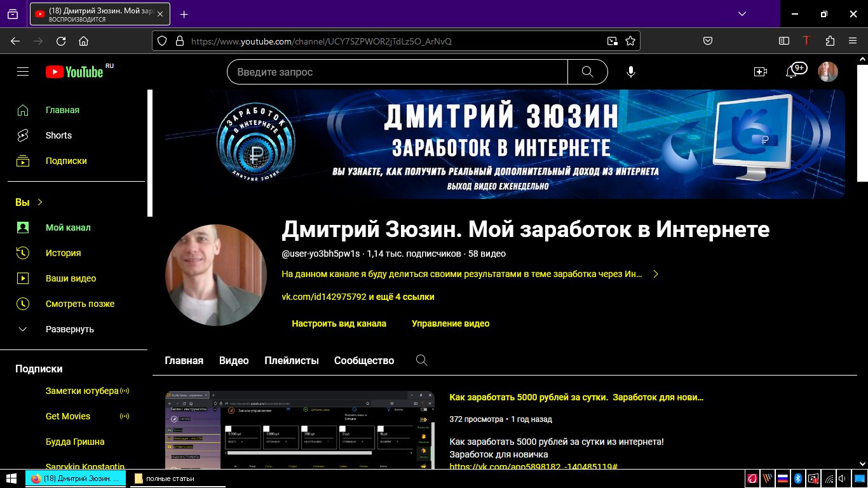Viewport: 868px width, 488px height.
Task: Select the YouTube browser tab
Action: point(100,14)
